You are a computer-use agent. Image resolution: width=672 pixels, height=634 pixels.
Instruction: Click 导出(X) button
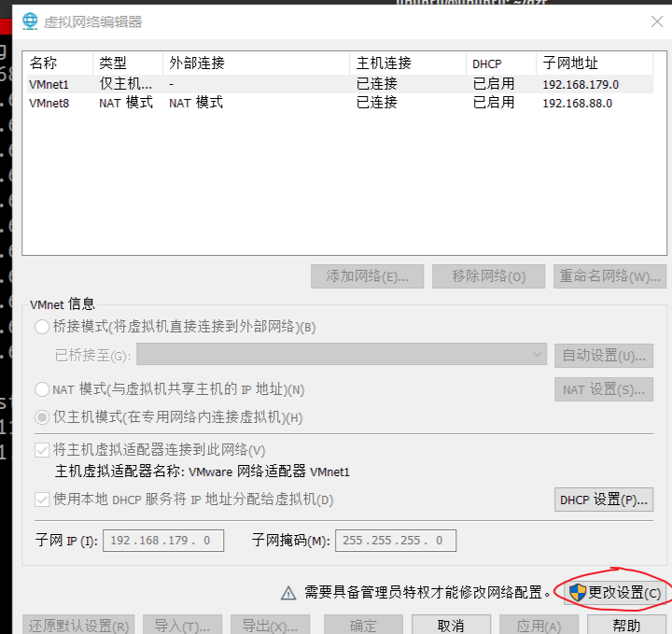pos(270,626)
